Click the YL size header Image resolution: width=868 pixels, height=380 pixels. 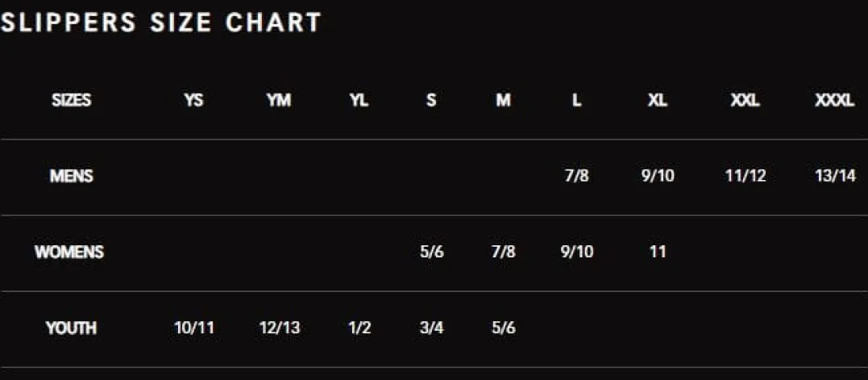pos(359,100)
